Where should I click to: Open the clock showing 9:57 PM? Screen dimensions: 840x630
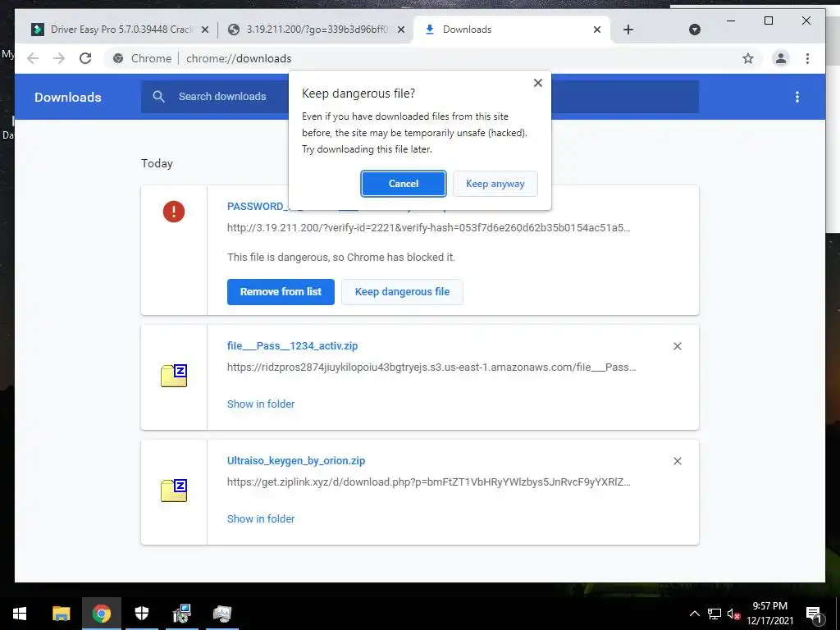769,614
